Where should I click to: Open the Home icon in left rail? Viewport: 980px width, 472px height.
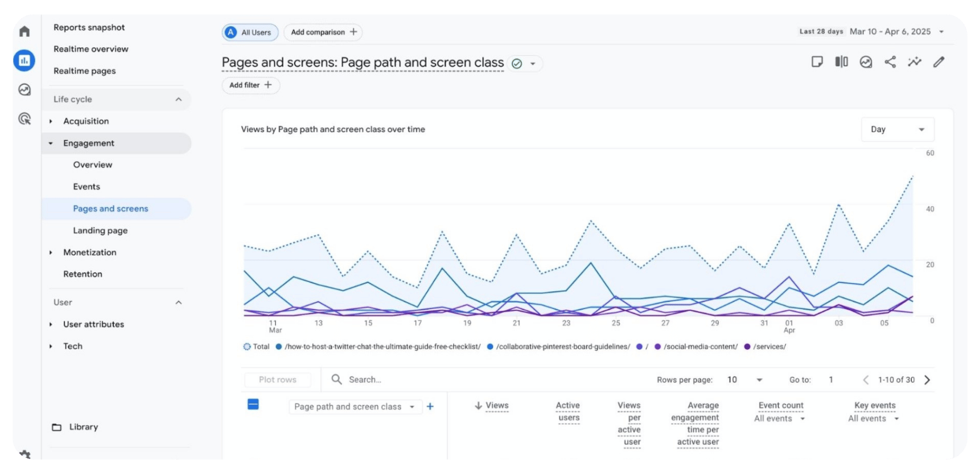click(24, 32)
